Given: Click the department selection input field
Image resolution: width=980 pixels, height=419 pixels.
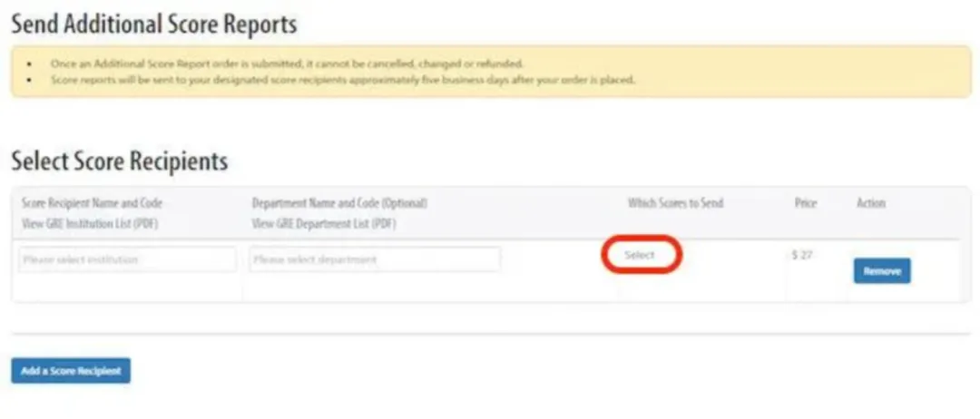Looking at the screenshot, I should click(x=375, y=259).
